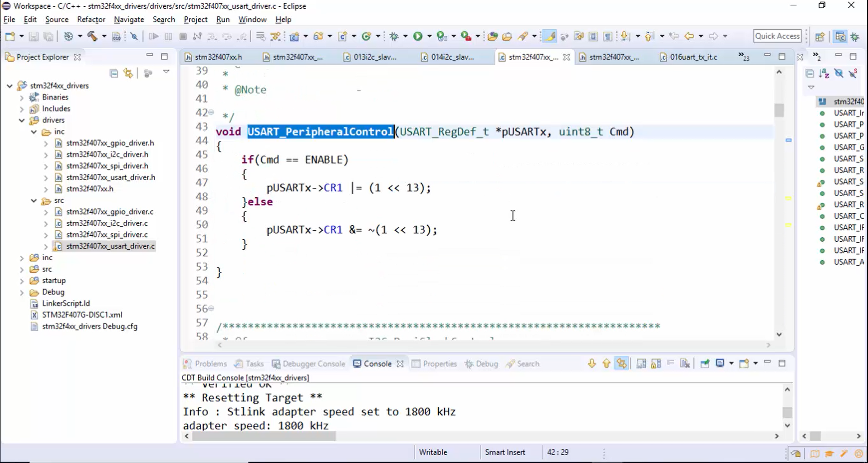Toggle Console Scroll Lock icon
Image resolution: width=868 pixels, height=463 pixels.
point(655,363)
